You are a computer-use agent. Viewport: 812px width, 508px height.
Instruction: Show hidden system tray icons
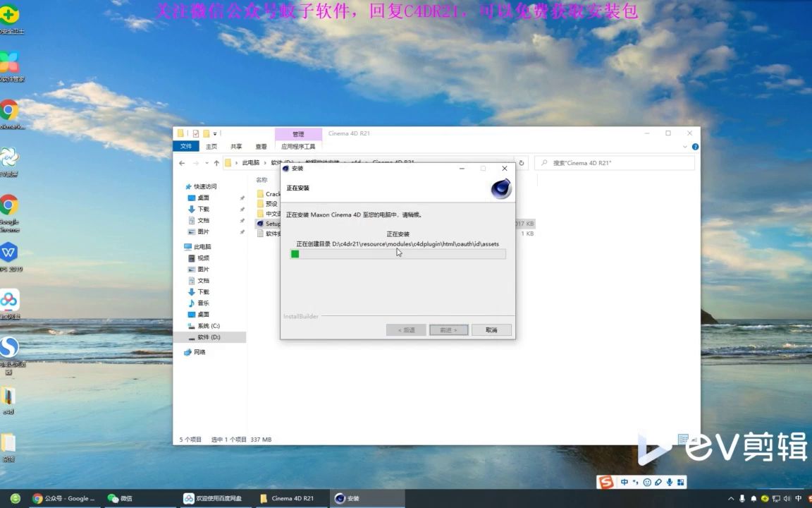pyautogui.click(x=731, y=498)
